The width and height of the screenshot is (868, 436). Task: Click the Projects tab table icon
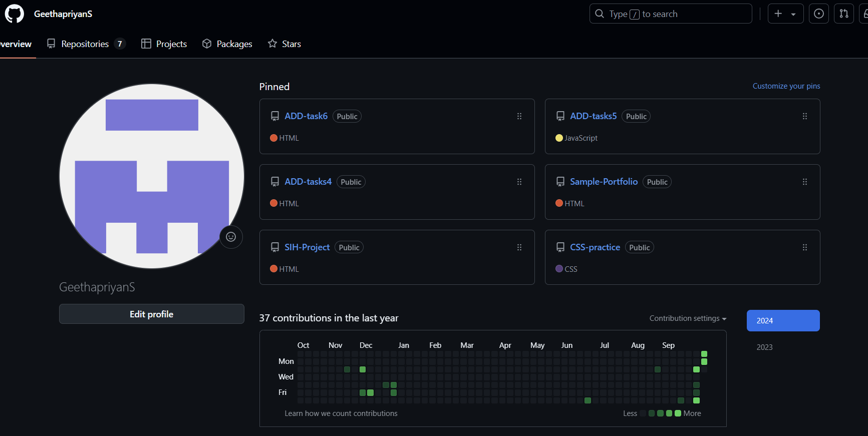[x=146, y=44]
